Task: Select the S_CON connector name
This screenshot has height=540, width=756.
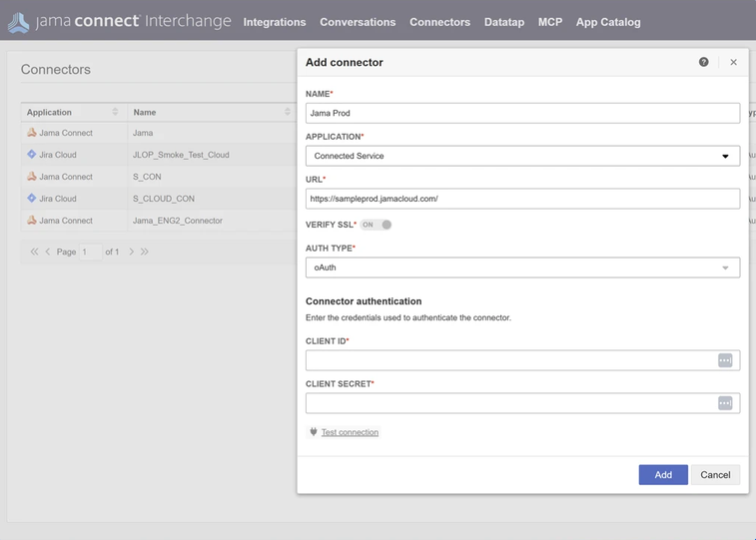Action: pos(147,177)
